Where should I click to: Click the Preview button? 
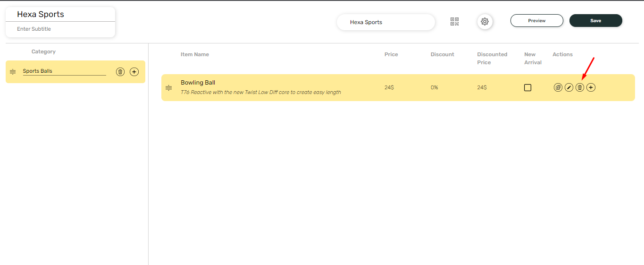[x=537, y=21]
